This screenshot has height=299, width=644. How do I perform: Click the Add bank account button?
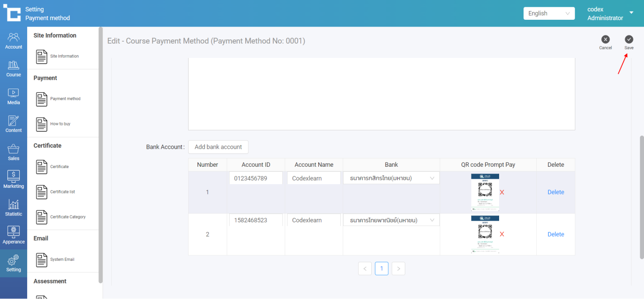[x=218, y=147]
